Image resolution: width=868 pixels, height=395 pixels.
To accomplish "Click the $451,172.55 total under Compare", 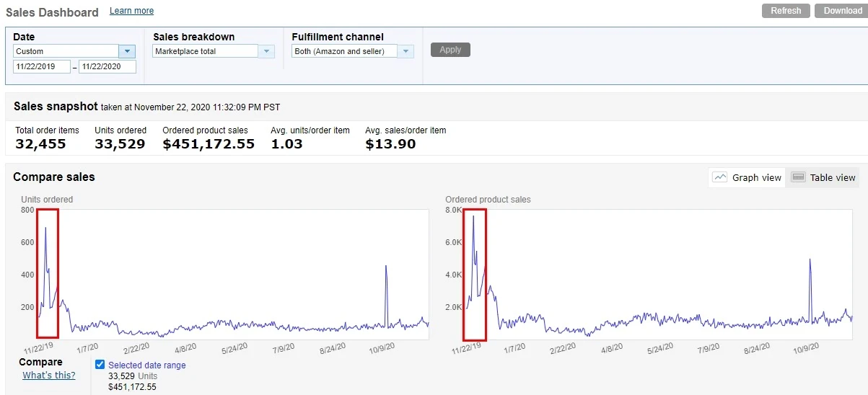I will coord(132,387).
